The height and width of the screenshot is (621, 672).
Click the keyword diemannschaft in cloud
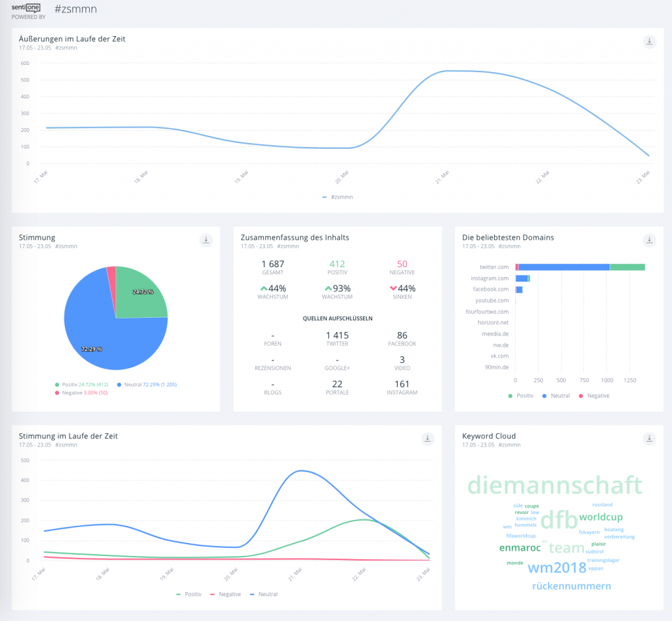click(554, 486)
